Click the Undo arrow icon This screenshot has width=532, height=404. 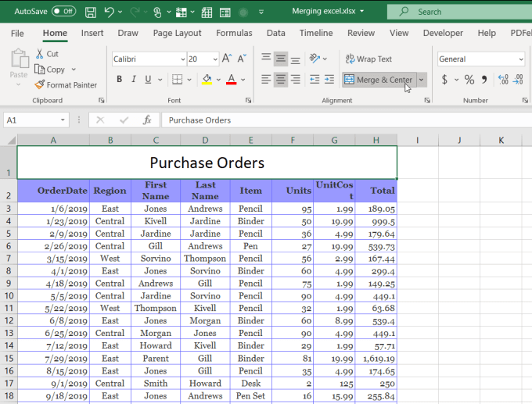click(110, 12)
